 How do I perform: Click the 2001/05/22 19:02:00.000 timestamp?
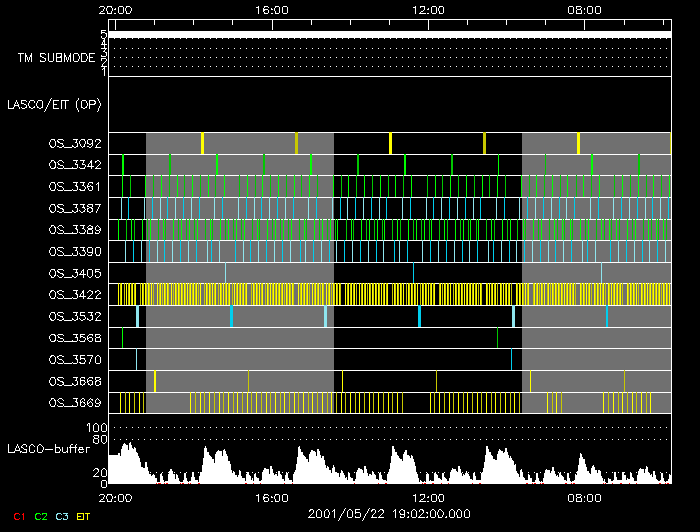[388, 513]
